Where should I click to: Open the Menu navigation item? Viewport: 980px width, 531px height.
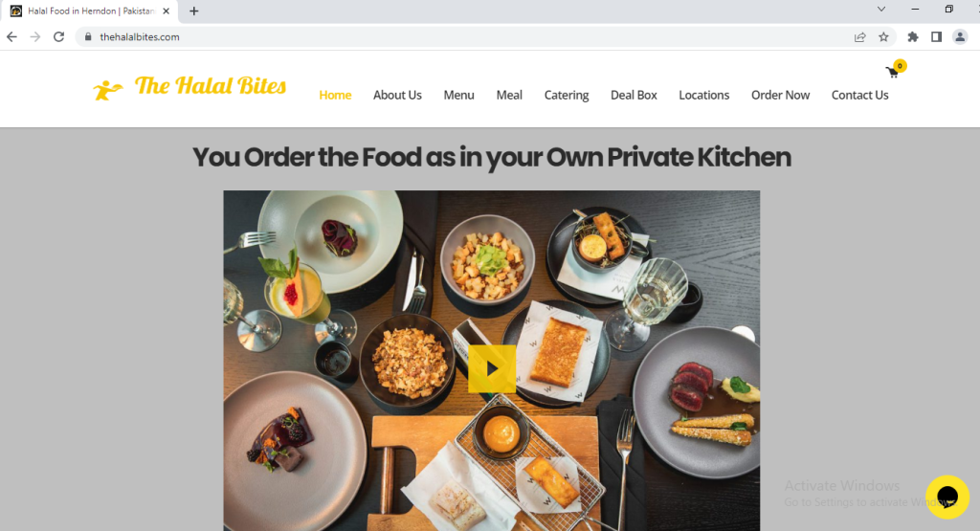pos(458,95)
